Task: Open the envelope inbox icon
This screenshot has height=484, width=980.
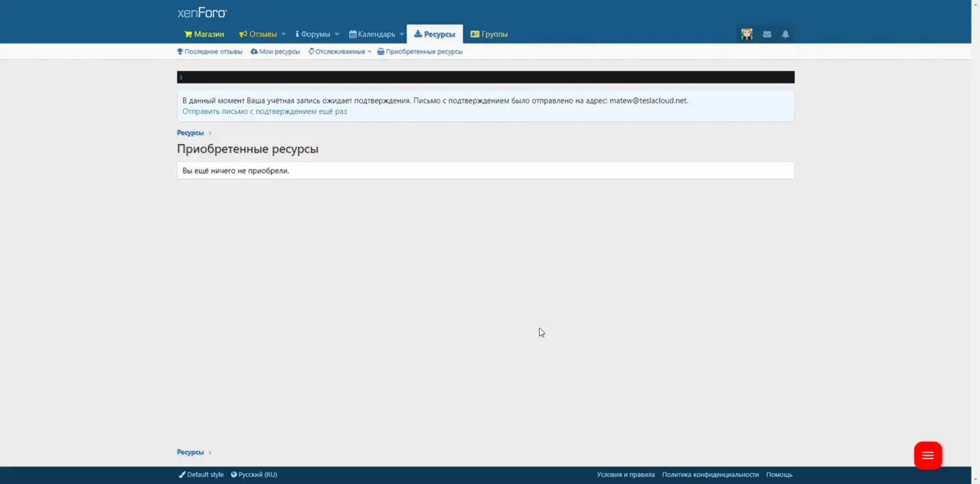Action: click(766, 34)
